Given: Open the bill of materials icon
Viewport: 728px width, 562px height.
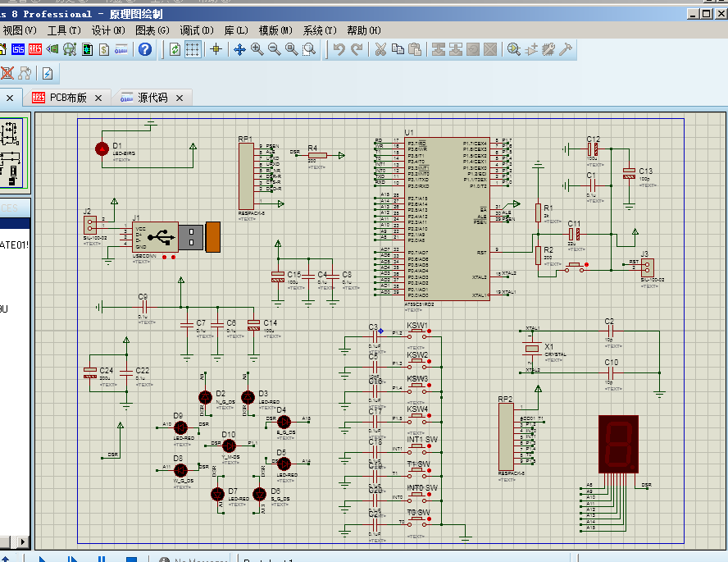Looking at the screenshot, I should pos(104,49).
